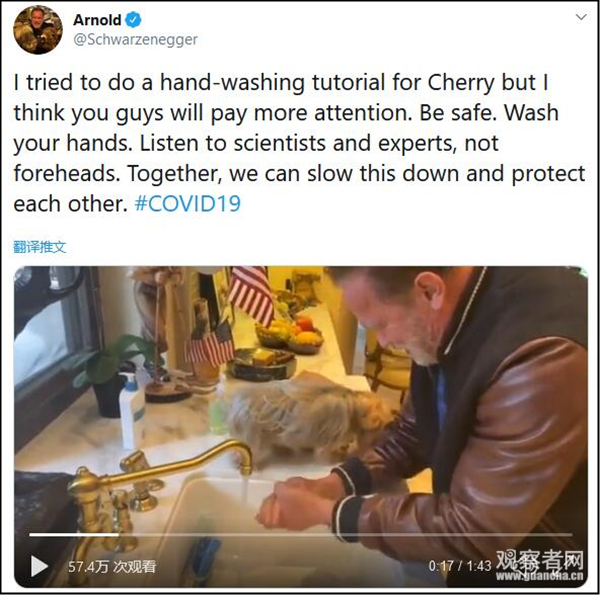Open the @Schwarzenegger handle

135,39
